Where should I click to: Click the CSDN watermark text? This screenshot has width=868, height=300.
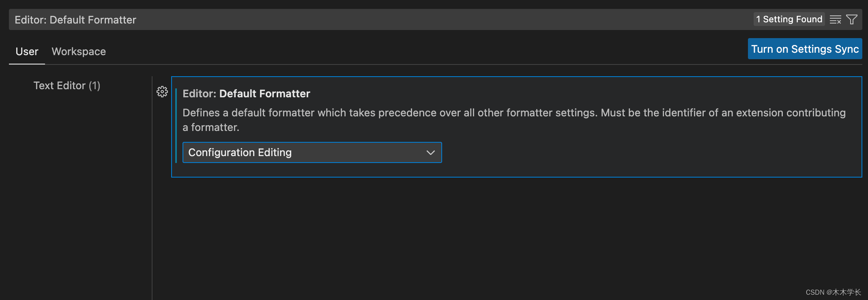[833, 292]
